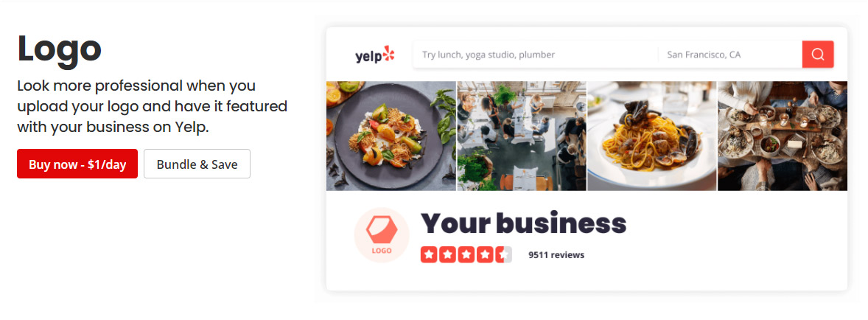The width and height of the screenshot is (868, 320).
Task: Select the third red rating star
Action: click(466, 254)
